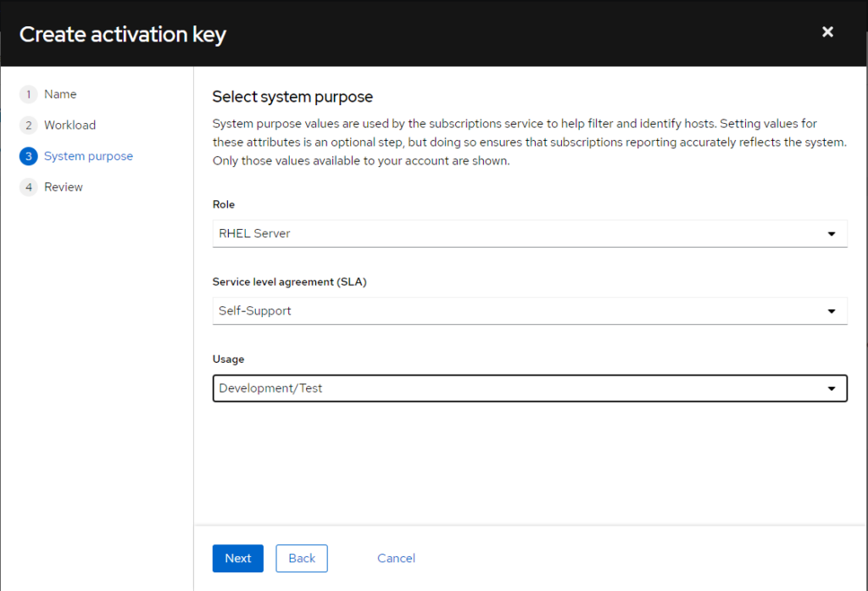This screenshot has height=591, width=868.
Task: Click the RHEL Server role value
Action: 254,234
